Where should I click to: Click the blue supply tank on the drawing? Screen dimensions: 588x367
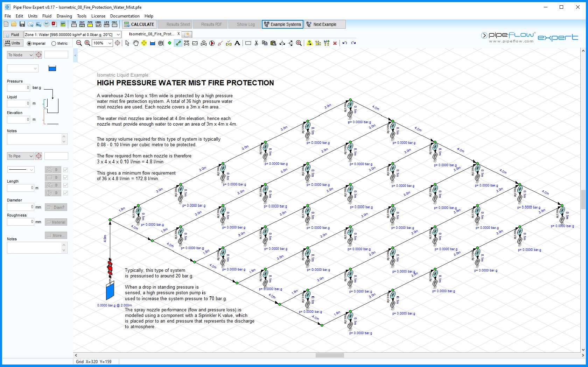(x=110, y=291)
